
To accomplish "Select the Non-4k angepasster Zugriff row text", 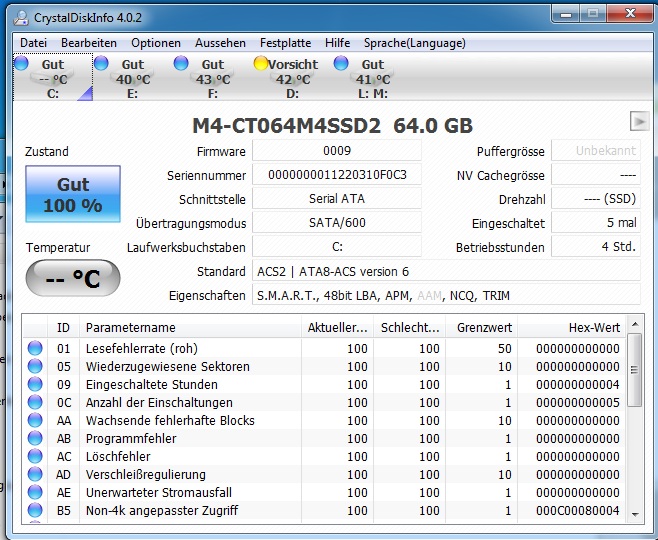I will click(x=162, y=511).
